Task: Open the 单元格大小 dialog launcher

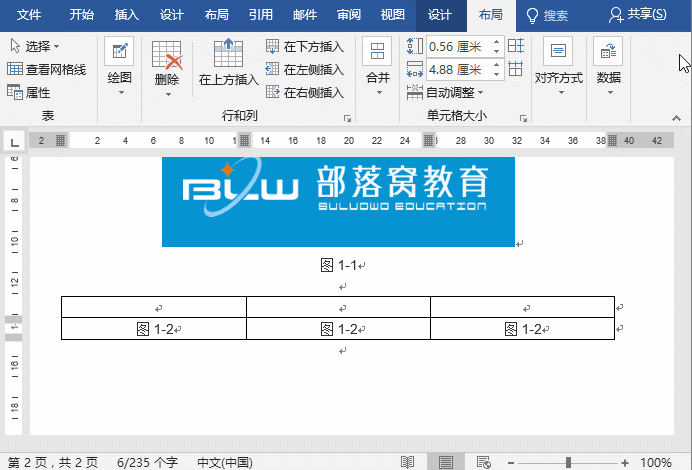Action: [523, 118]
